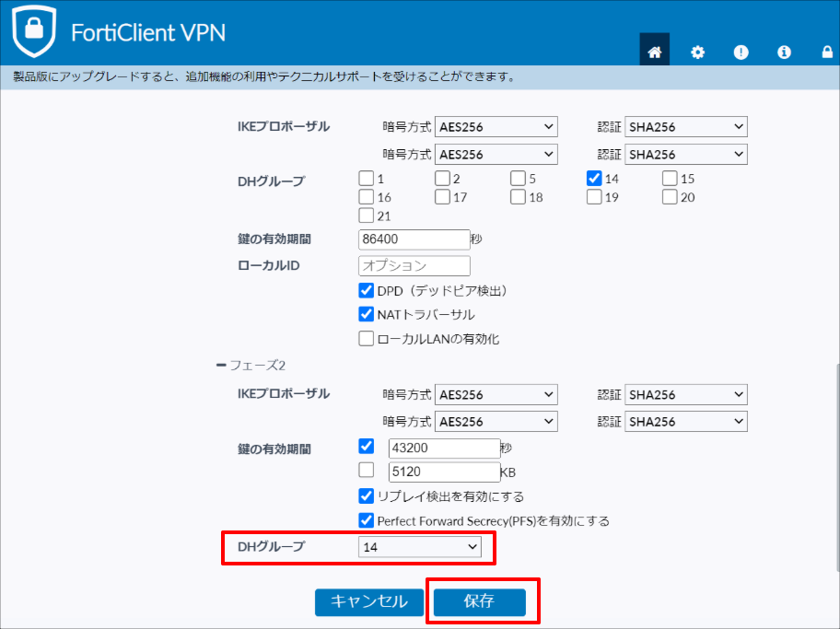Click the 製品版にアップグレード banner text
Image resolution: width=840 pixels, height=629 pixels.
pyautogui.click(x=263, y=77)
